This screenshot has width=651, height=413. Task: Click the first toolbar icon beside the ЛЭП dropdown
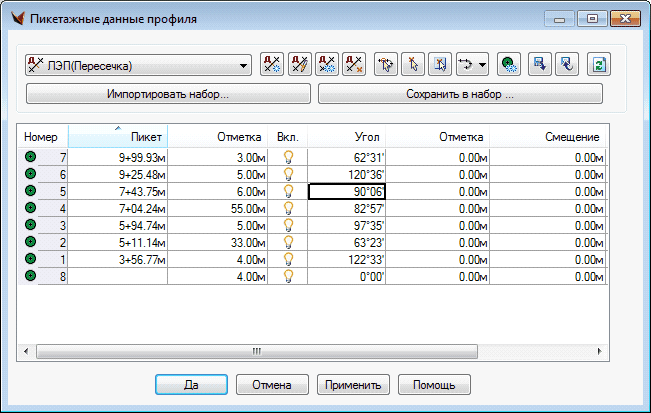271,65
